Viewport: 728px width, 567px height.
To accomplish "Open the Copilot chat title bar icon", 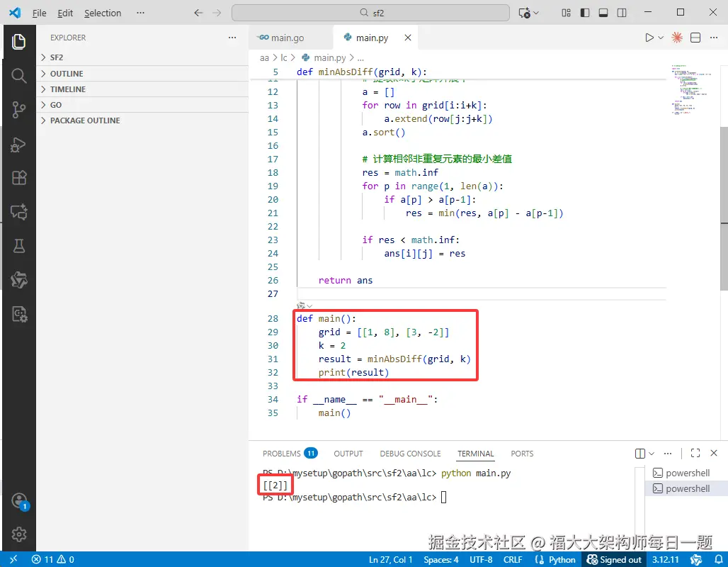I will 525,13.
